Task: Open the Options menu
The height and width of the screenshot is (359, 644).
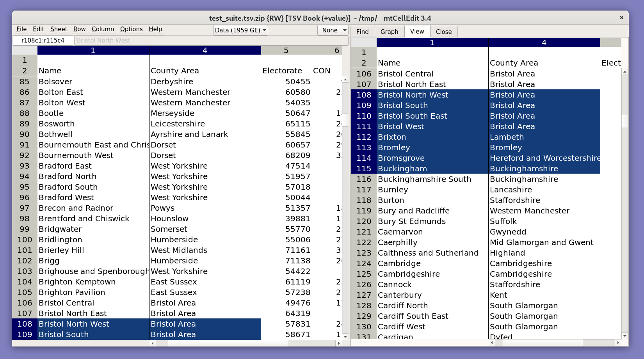Action: point(131,29)
